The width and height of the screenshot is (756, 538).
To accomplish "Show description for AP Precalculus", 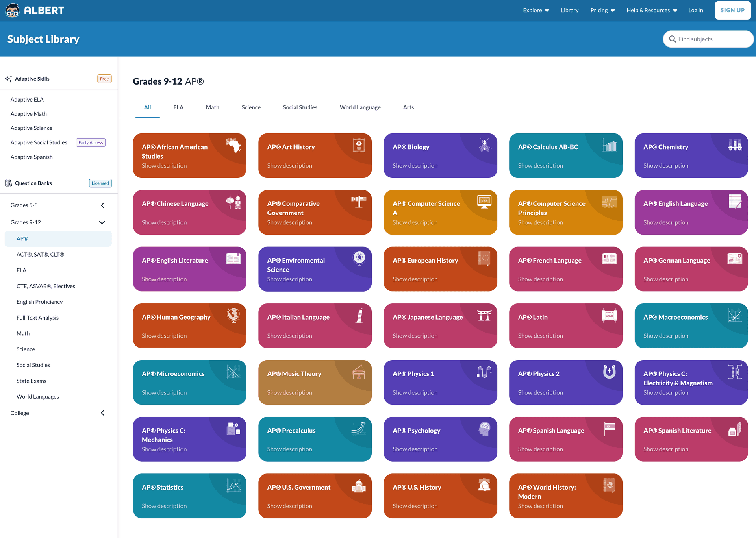I will click(x=289, y=449).
